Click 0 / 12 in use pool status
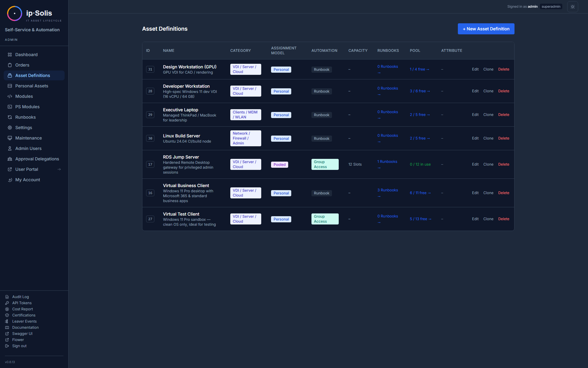588x368 pixels. coord(420,164)
